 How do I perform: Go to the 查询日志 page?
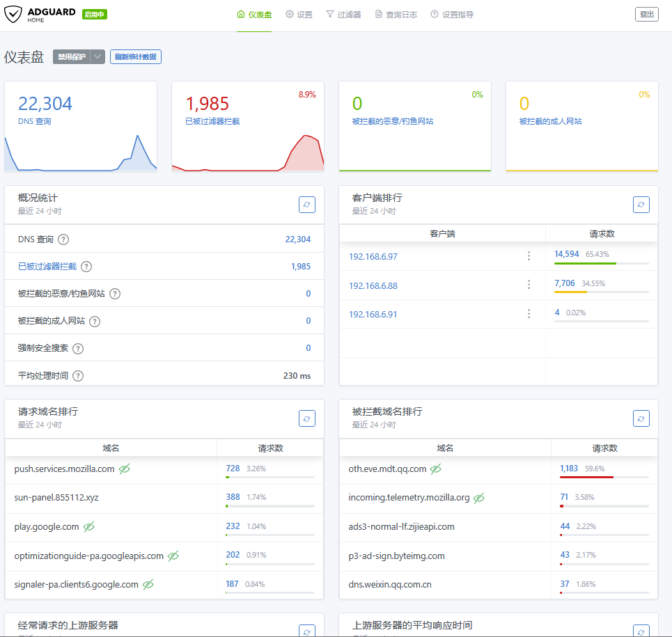396,15
